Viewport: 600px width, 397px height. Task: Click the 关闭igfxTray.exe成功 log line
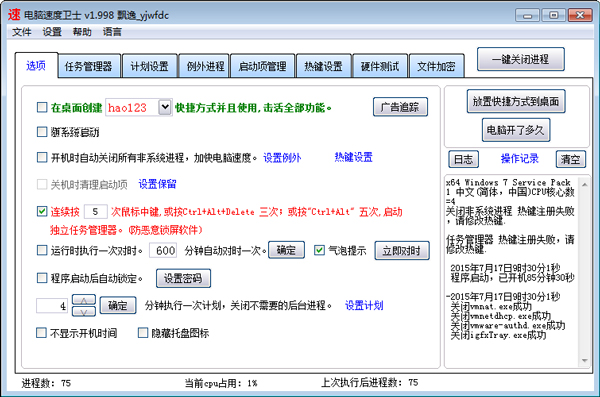tap(498, 335)
